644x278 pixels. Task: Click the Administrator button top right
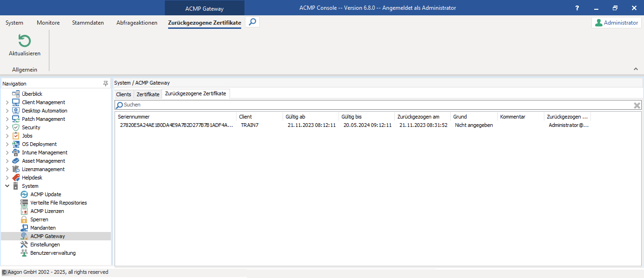point(616,22)
